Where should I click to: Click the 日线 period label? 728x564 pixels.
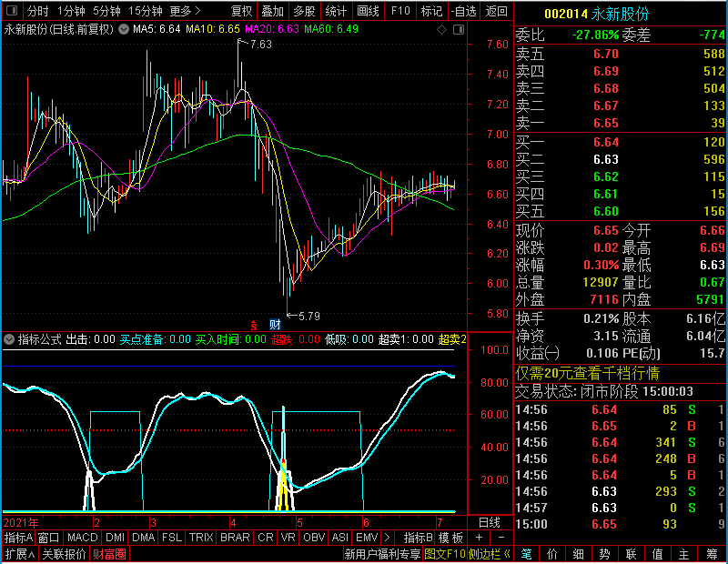[489, 523]
